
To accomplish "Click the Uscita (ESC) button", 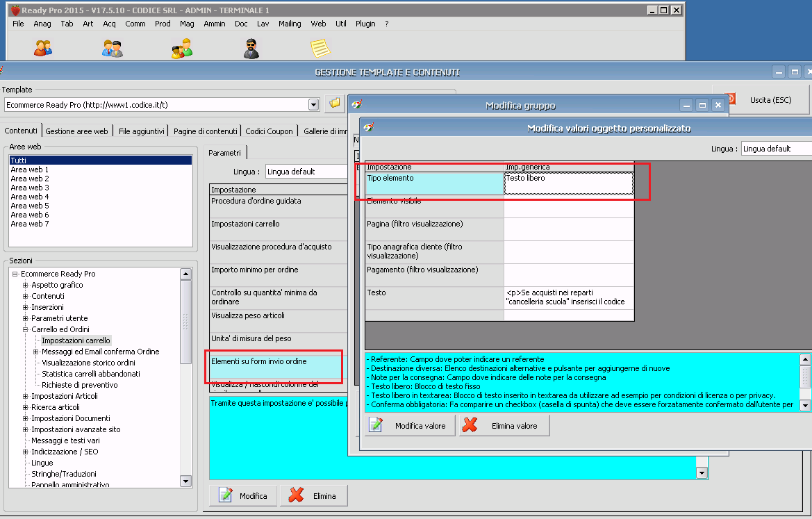I will coord(761,100).
